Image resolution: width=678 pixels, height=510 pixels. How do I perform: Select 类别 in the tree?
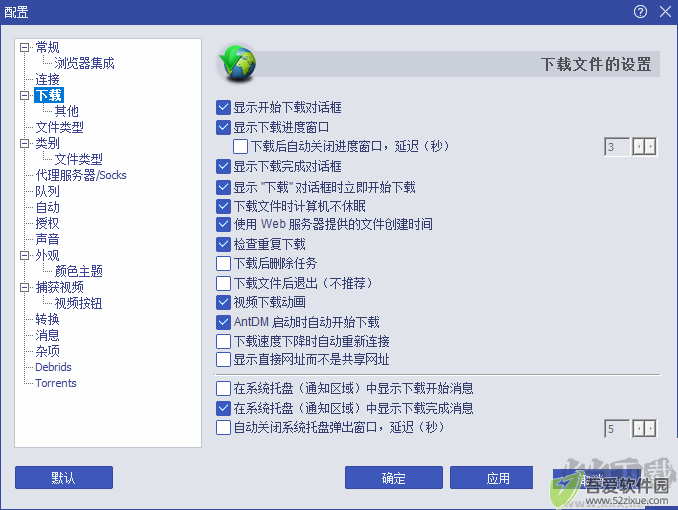pyautogui.click(x=47, y=143)
